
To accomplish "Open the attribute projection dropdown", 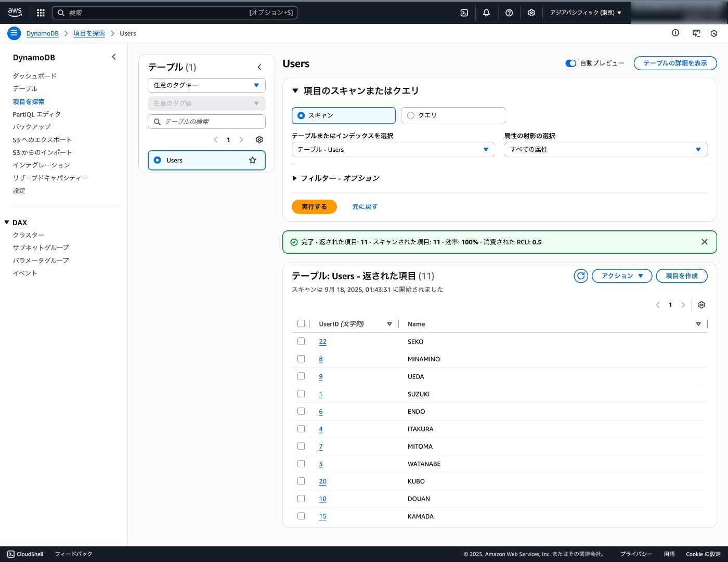I will [x=606, y=149].
